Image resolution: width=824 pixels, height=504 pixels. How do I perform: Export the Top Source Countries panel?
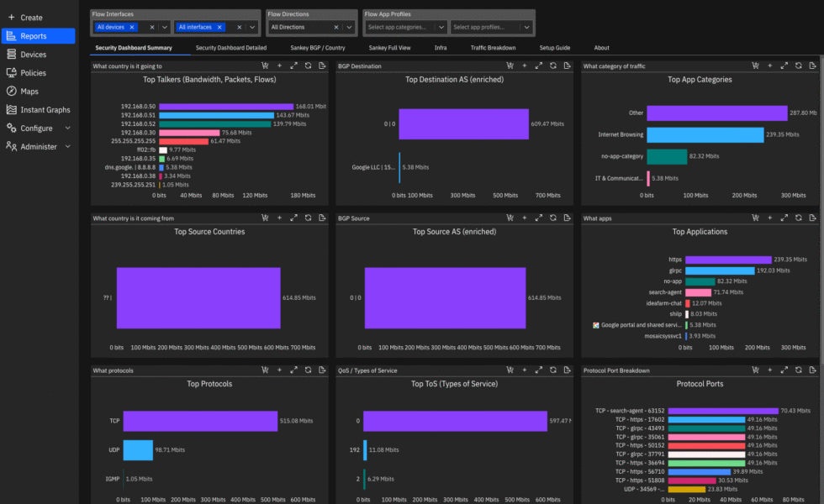coord(322,218)
